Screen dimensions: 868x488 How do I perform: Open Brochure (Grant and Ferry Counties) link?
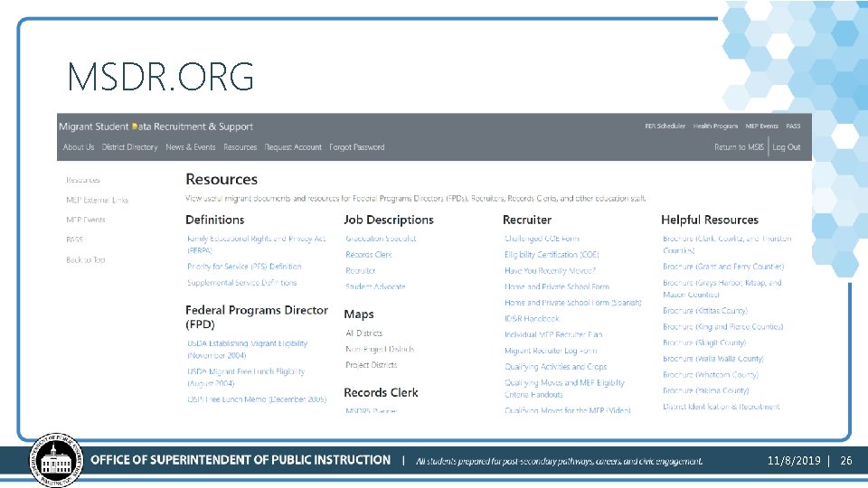coord(723,267)
